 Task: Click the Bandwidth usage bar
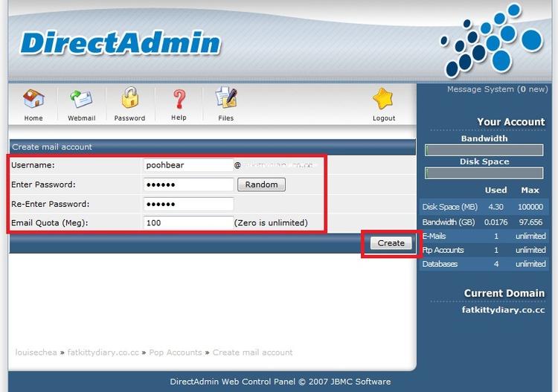pos(484,150)
